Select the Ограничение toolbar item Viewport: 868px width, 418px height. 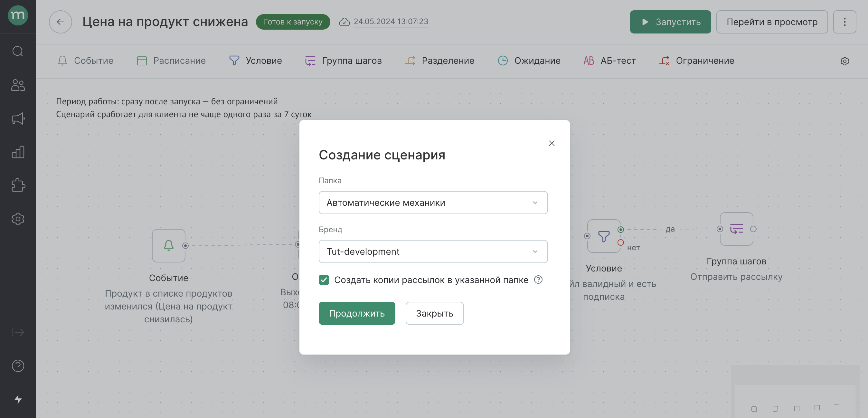click(x=696, y=61)
